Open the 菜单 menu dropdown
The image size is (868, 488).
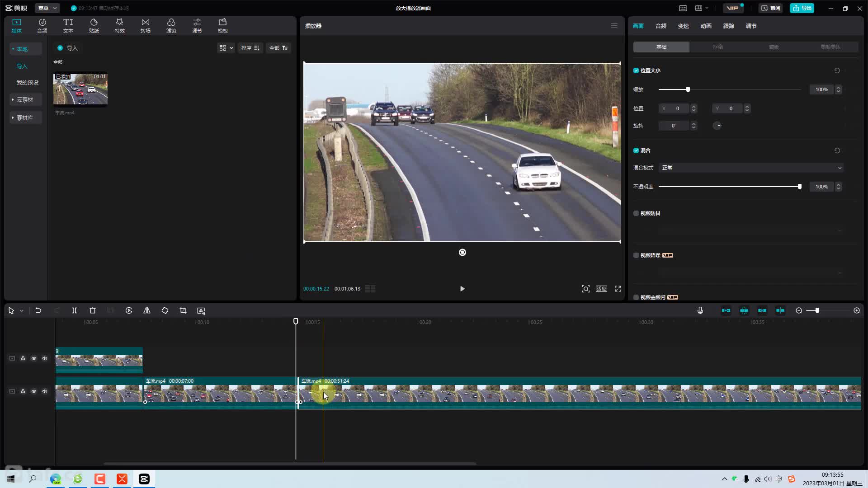pos(47,8)
